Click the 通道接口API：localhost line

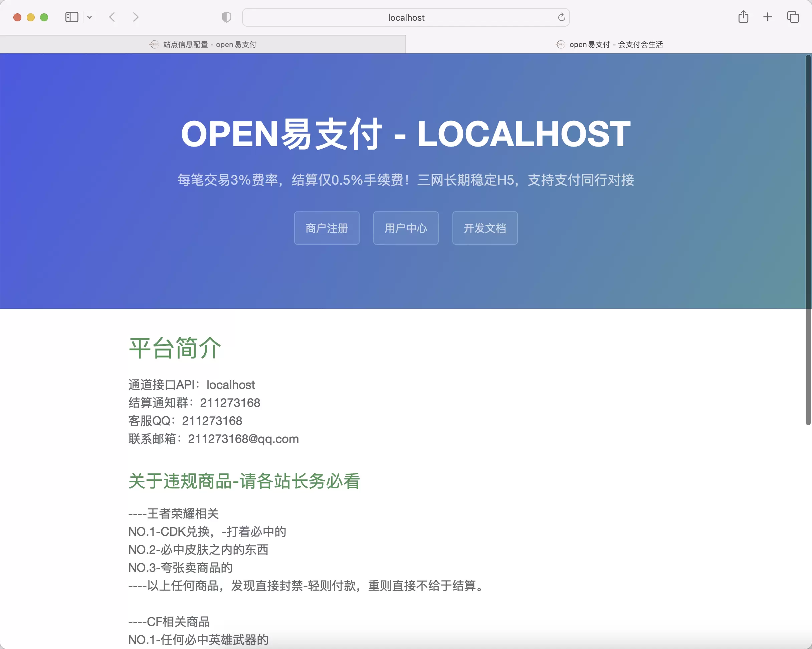pyautogui.click(x=192, y=385)
